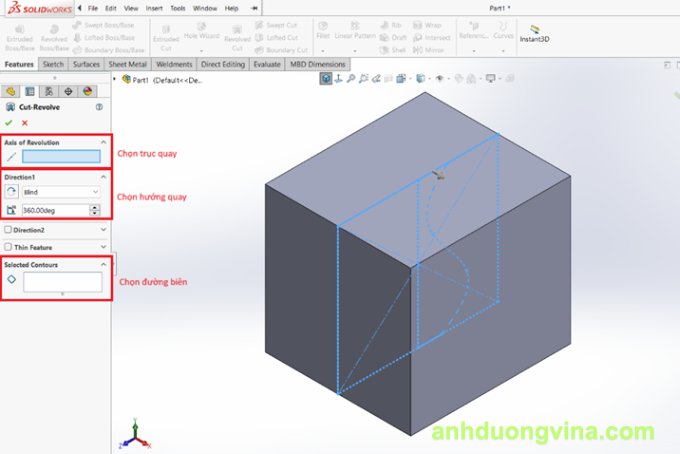Enable the Thin Feature checkbox

click(8, 246)
